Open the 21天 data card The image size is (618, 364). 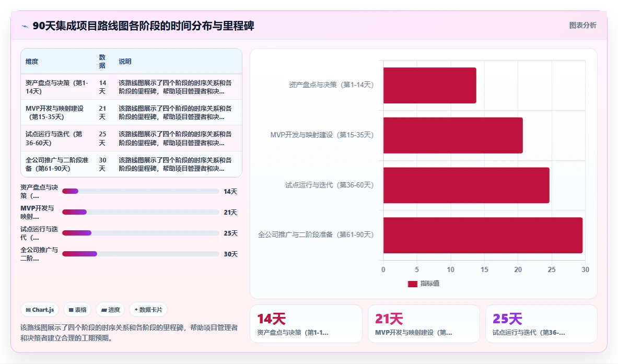point(424,323)
